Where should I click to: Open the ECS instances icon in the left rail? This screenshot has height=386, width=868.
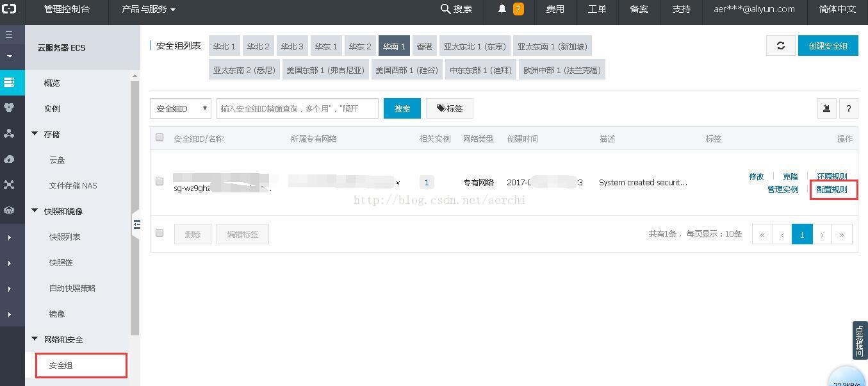(10, 82)
